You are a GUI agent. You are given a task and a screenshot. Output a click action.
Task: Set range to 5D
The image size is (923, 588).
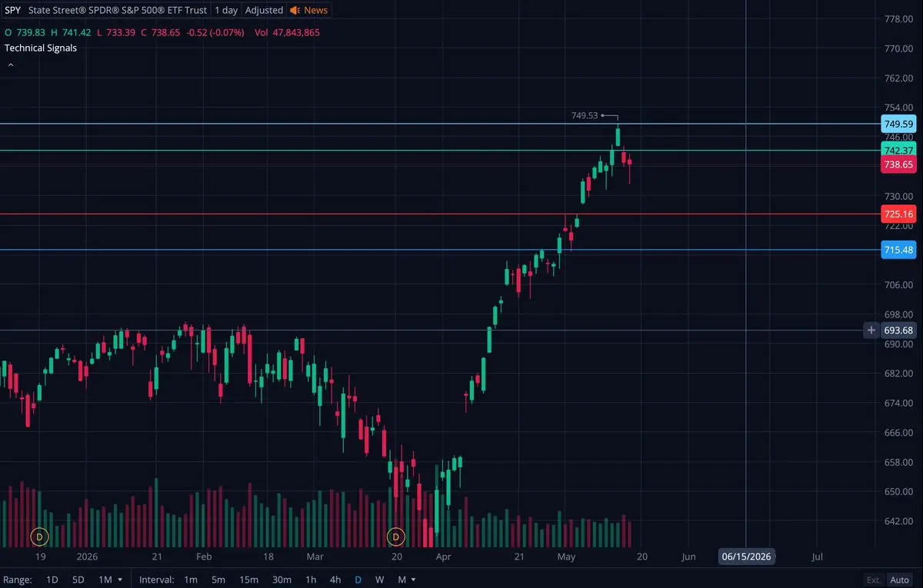78,580
